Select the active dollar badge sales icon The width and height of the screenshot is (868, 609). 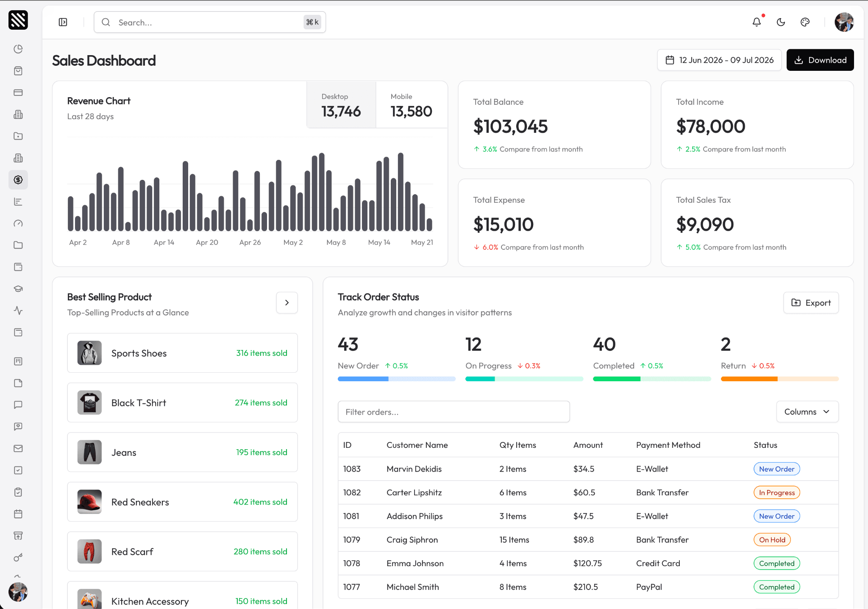(18, 180)
